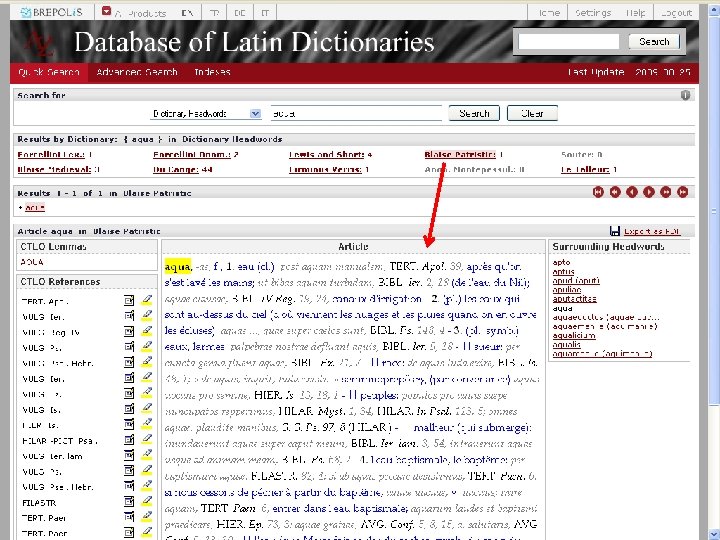Open reference document icon for HILAR-PICT Psal.

pyautogui.click(x=129, y=440)
